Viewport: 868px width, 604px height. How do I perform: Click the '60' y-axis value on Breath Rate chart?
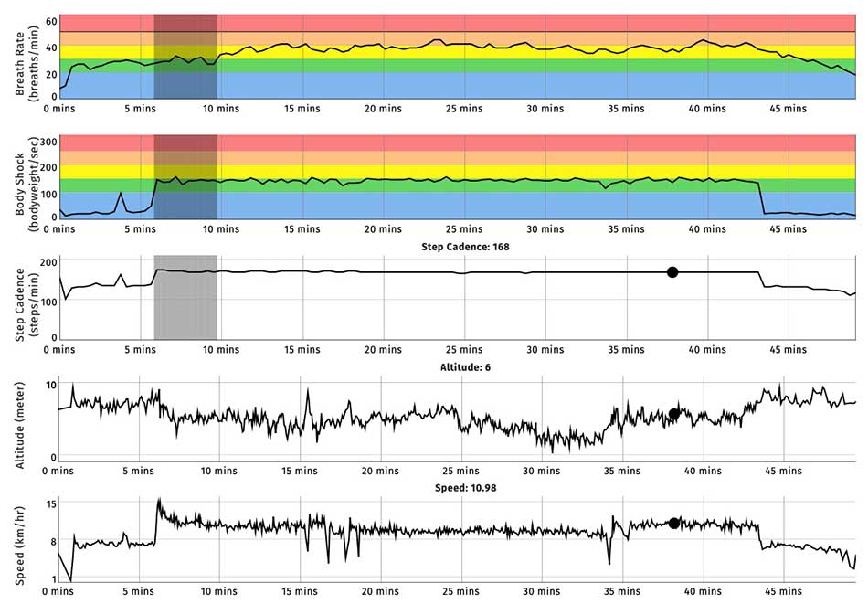(x=51, y=22)
